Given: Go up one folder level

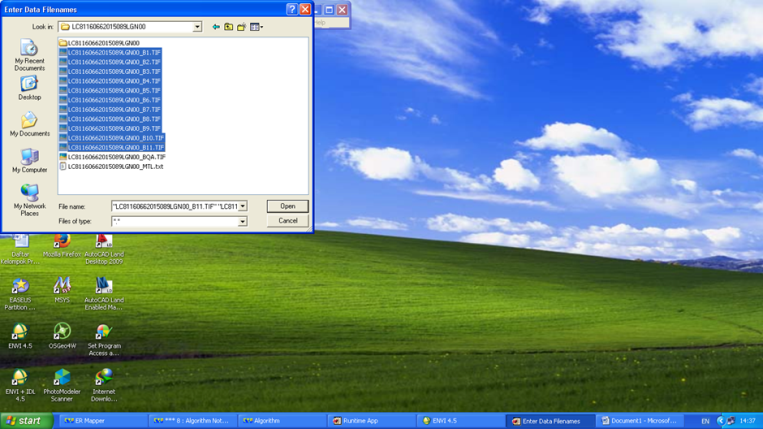Looking at the screenshot, I should point(228,27).
